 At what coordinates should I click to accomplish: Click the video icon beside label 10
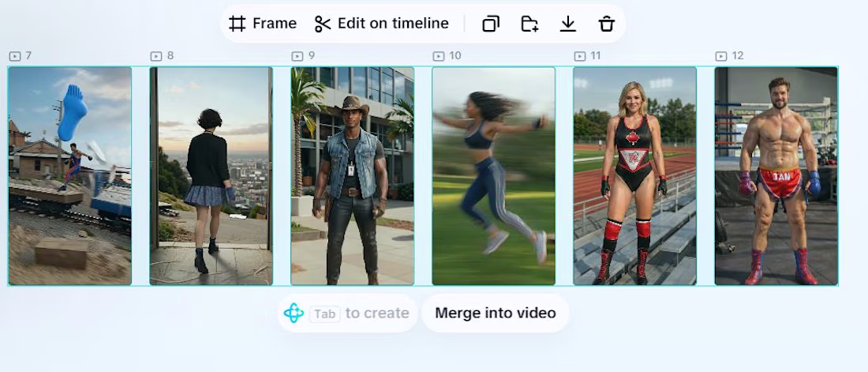439,56
